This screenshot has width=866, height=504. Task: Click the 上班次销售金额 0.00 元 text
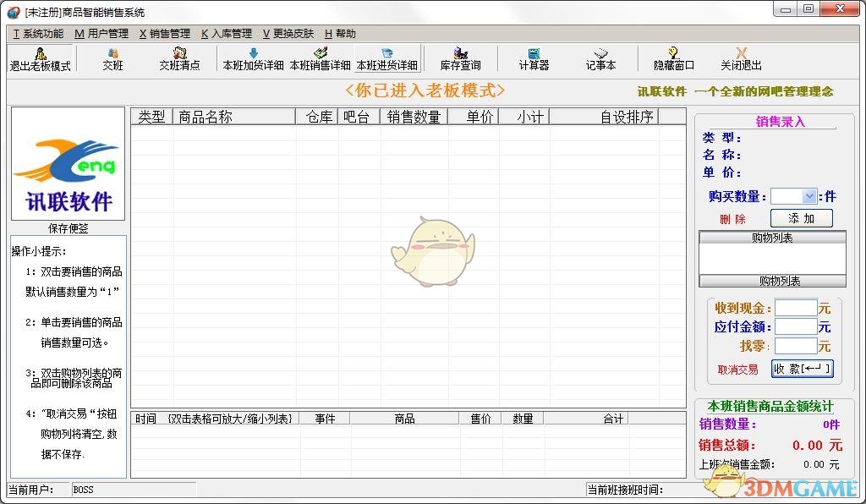(769, 464)
